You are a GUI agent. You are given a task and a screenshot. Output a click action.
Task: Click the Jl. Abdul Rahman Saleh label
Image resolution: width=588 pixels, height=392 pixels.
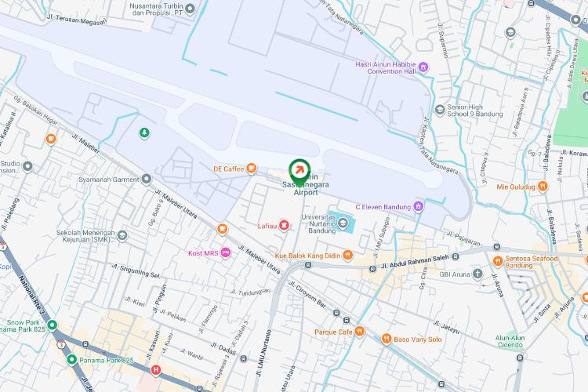[415, 261]
